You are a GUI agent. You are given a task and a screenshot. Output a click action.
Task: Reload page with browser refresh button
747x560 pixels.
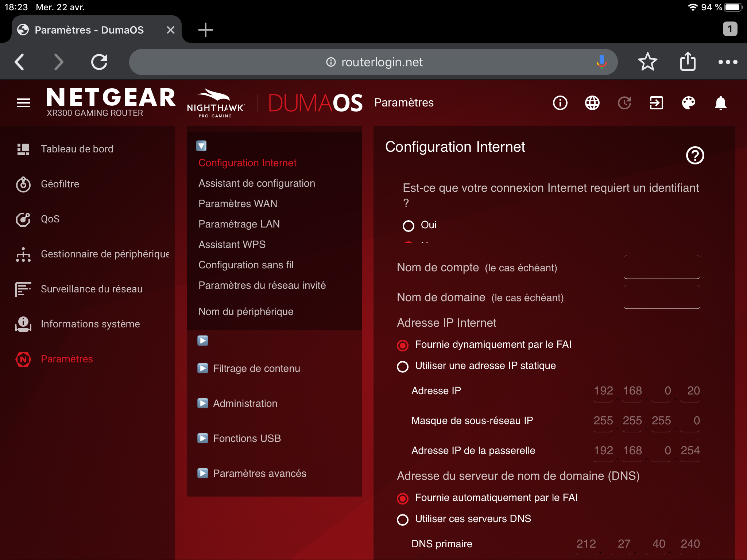coord(99,62)
